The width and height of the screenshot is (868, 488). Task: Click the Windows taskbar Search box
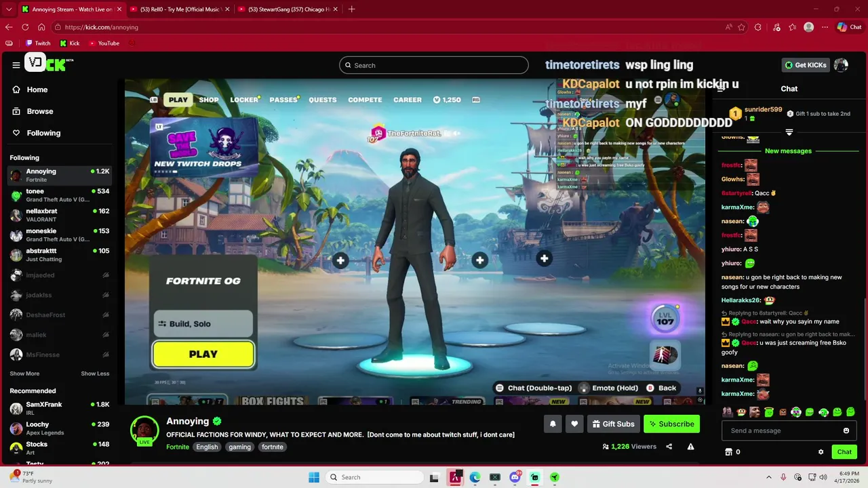pyautogui.click(x=373, y=477)
